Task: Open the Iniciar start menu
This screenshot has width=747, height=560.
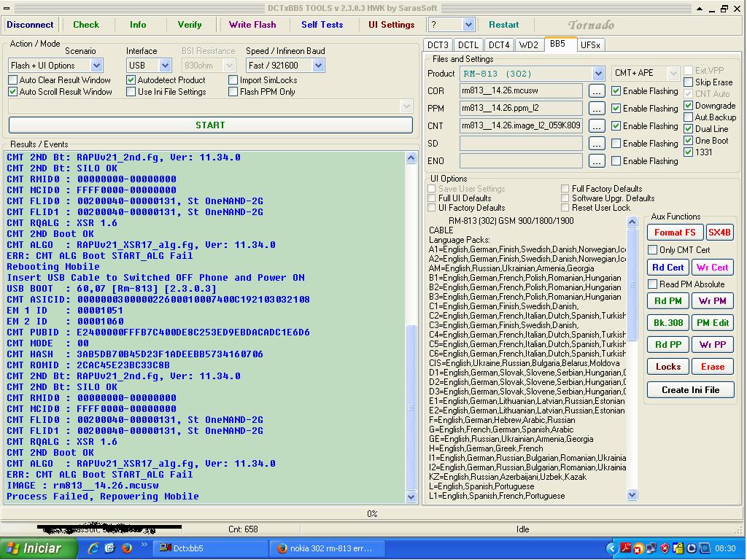Action: [38, 548]
